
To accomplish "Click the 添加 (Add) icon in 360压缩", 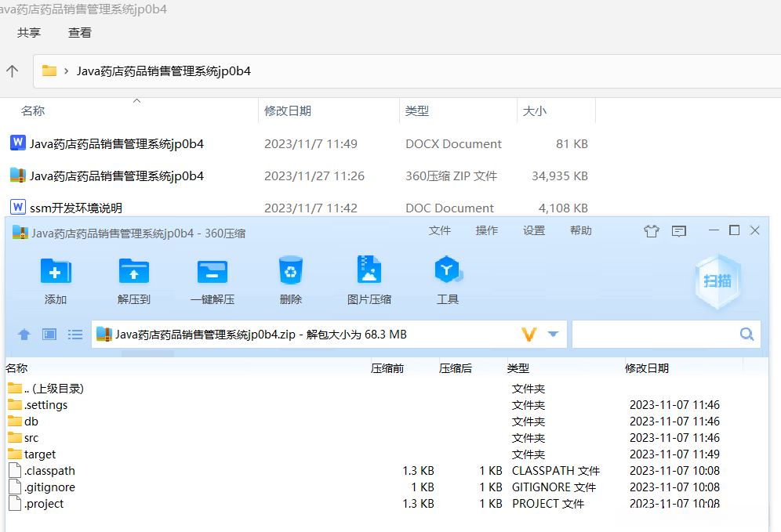I will tap(56, 272).
